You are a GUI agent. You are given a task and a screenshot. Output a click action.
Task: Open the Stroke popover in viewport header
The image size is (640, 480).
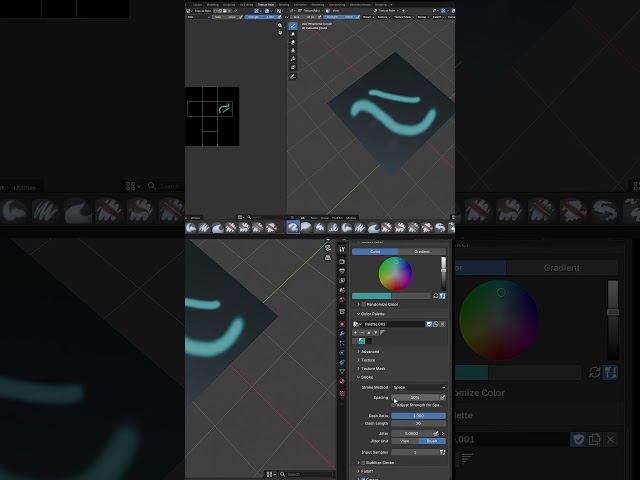tap(422, 17)
